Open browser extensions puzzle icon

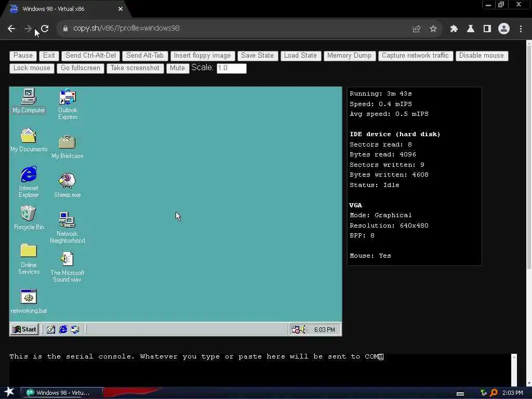click(x=454, y=29)
